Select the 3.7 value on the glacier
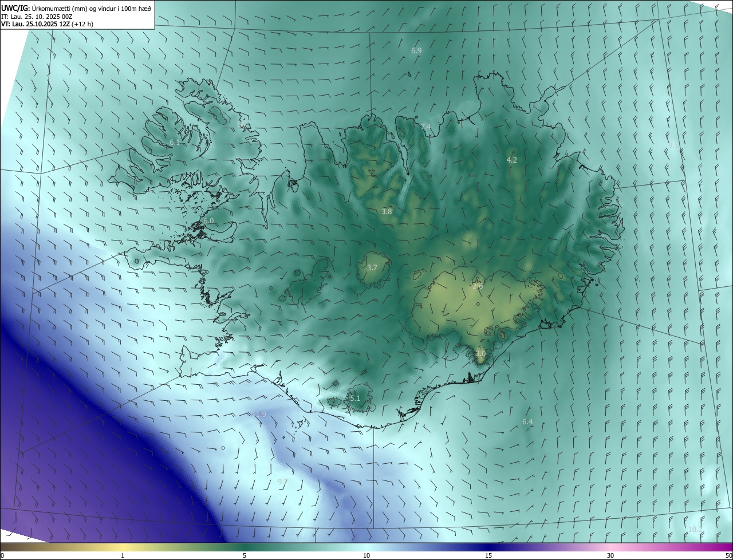The width and height of the screenshot is (733, 560). [372, 267]
